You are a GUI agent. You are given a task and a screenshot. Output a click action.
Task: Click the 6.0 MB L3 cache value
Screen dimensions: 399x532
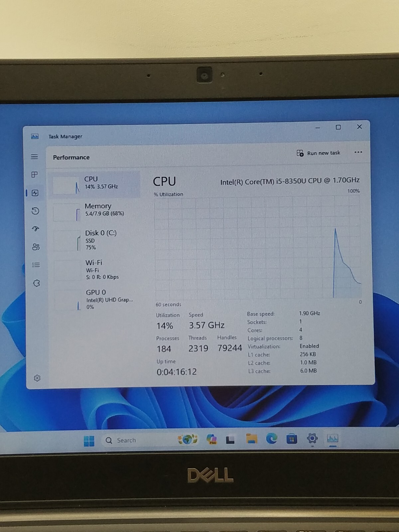pos(309,371)
